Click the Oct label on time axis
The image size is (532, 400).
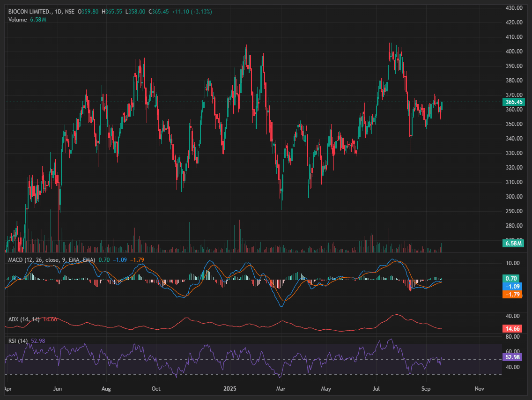coord(156,389)
